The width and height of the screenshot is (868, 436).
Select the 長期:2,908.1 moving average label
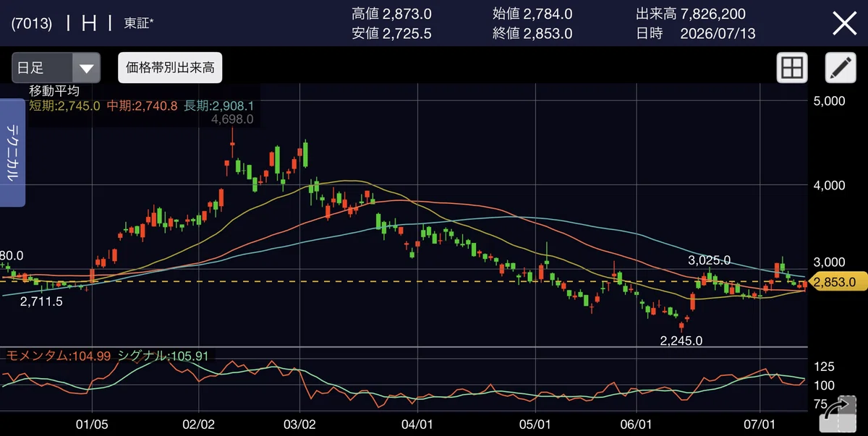click(x=218, y=106)
